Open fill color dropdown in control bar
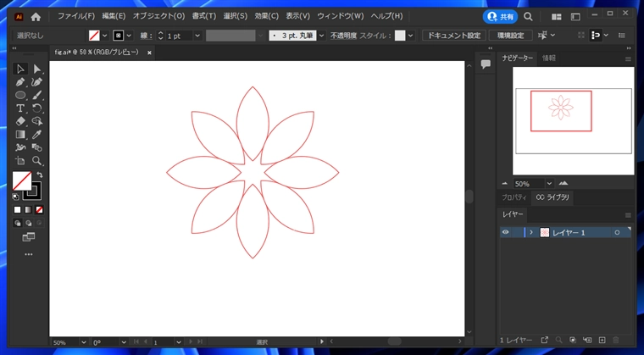 105,36
